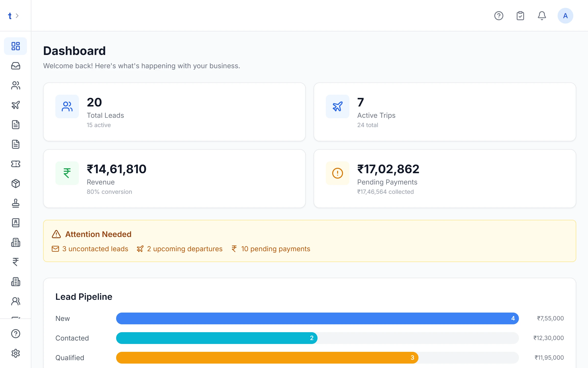Viewport: 588px width, 368px height.
Task: Click the blue New pipeline bar
Action: coord(317,318)
